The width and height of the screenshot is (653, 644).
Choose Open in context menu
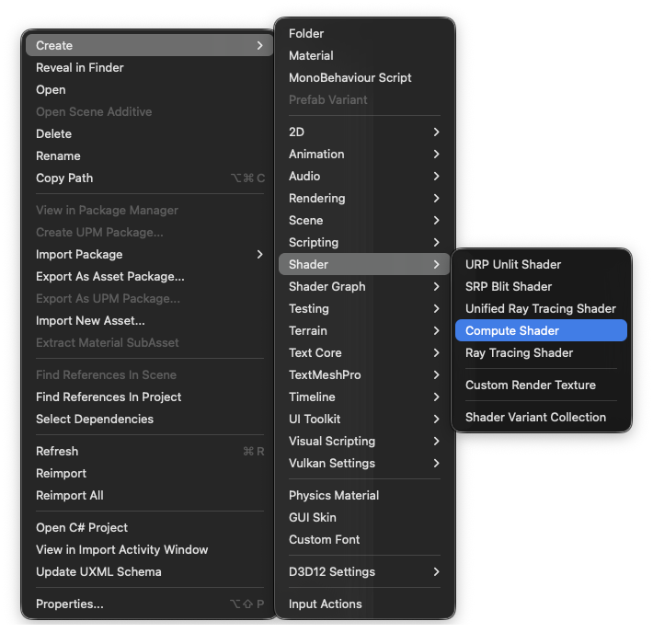[149, 89]
